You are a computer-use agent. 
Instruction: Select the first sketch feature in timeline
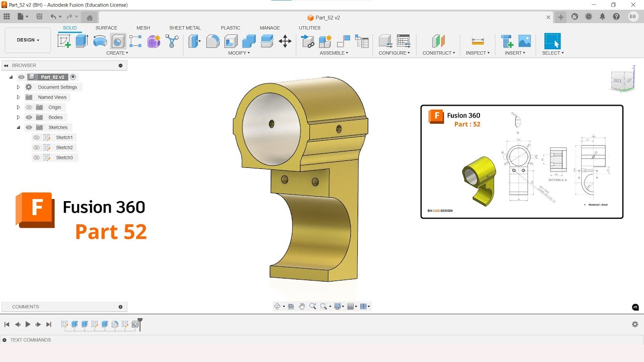coord(64,324)
